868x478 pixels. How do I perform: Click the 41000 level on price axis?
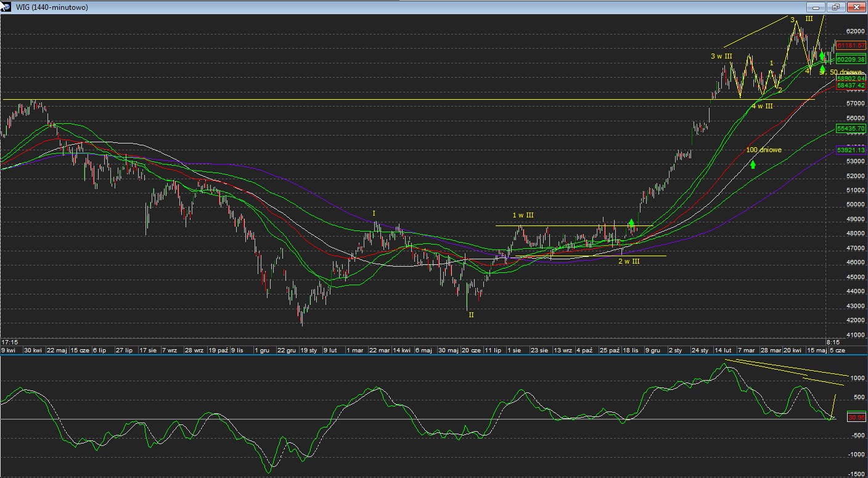pyautogui.click(x=856, y=334)
